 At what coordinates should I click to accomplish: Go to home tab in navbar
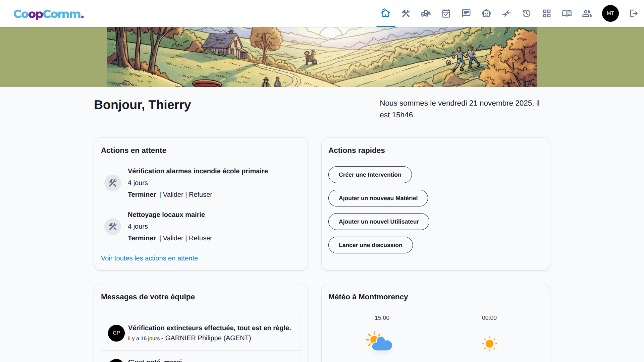tap(386, 13)
